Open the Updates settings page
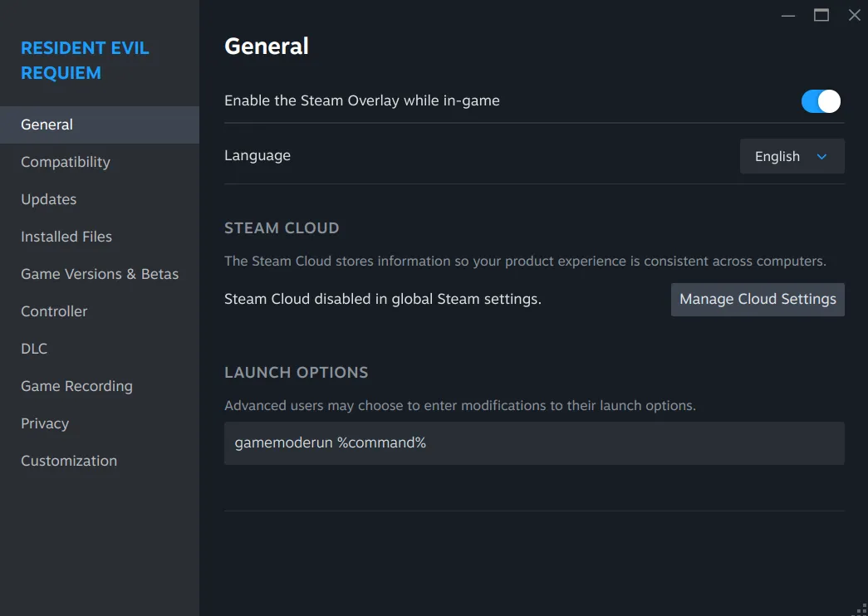 coord(48,199)
